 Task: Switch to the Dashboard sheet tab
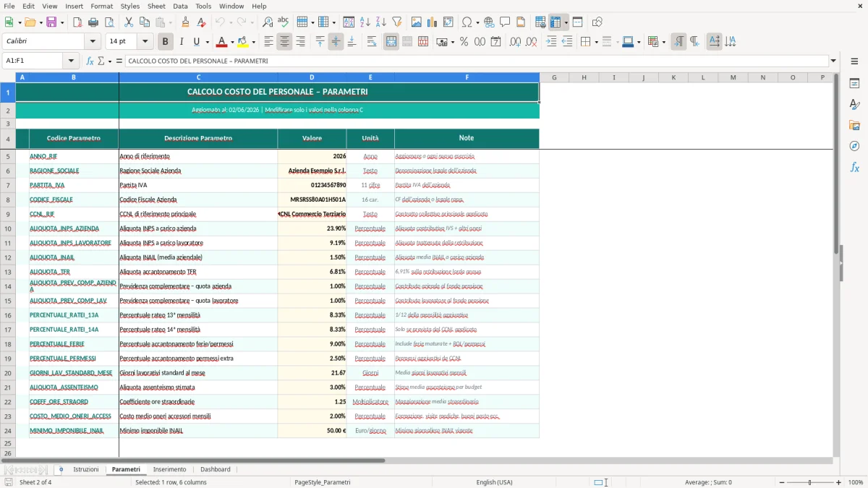(x=216, y=469)
